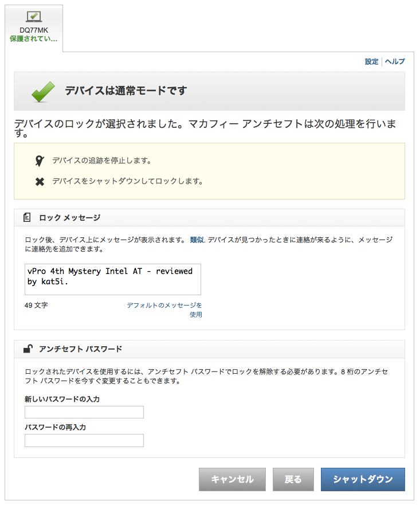The image size is (420, 505).
Task: Open the ヘルプ help link
Action: (395, 62)
